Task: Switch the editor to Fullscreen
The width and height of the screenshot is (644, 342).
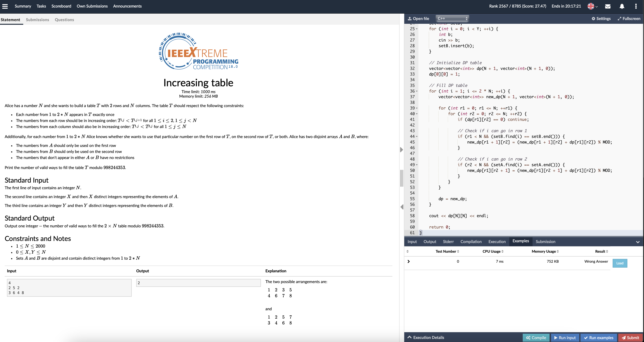Action: click(629, 19)
